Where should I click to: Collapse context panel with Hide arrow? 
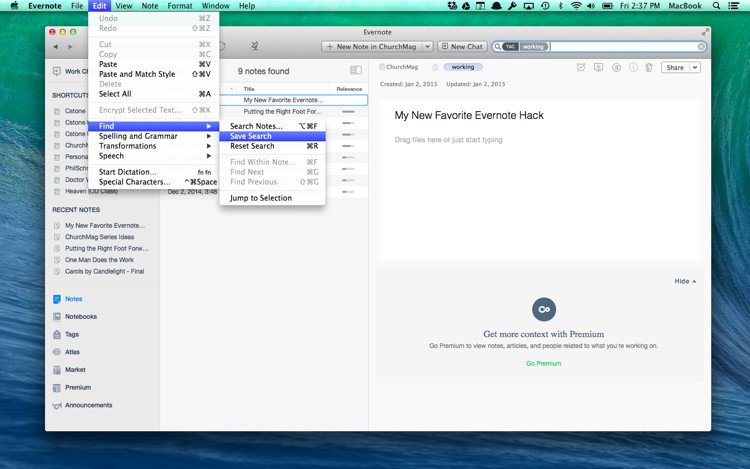click(x=685, y=281)
